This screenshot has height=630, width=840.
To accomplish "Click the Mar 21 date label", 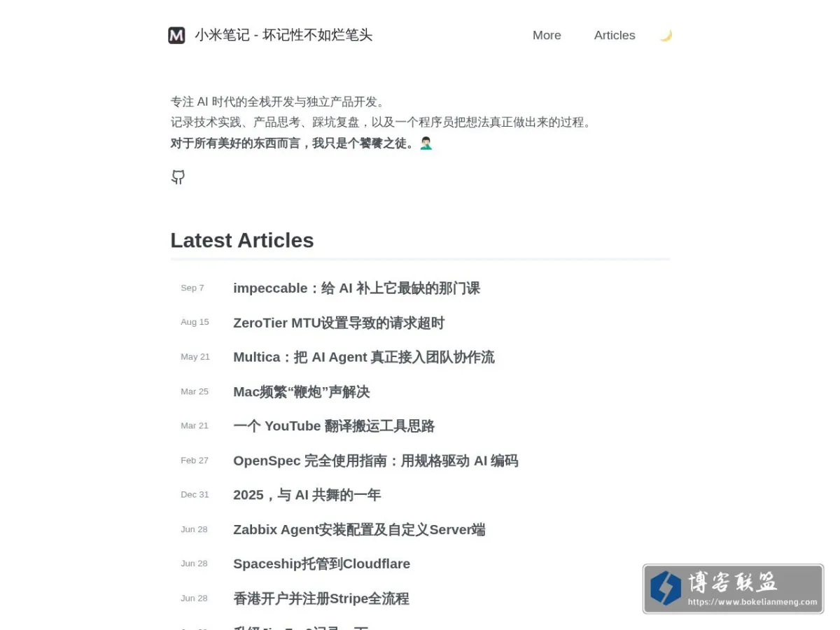I will tap(195, 426).
